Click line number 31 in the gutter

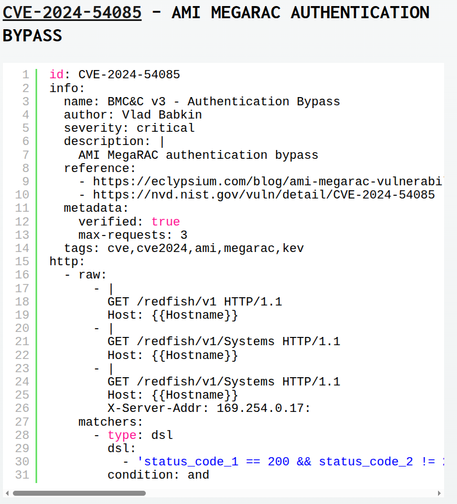coord(22,475)
